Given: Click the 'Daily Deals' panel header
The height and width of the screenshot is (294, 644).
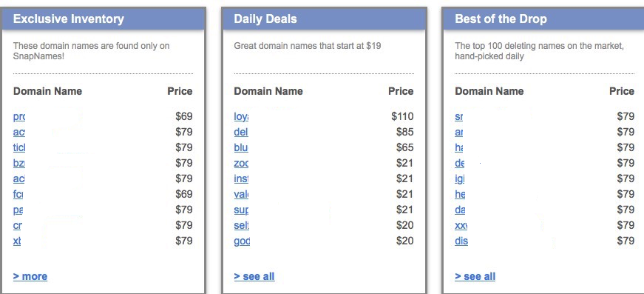Looking at the screenshot, I should (x=324, y=19).
